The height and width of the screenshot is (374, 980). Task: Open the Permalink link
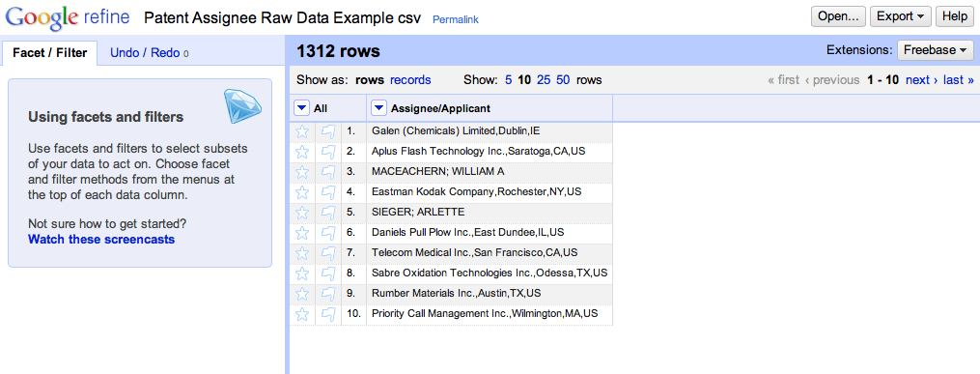click(x=456, y=19)
